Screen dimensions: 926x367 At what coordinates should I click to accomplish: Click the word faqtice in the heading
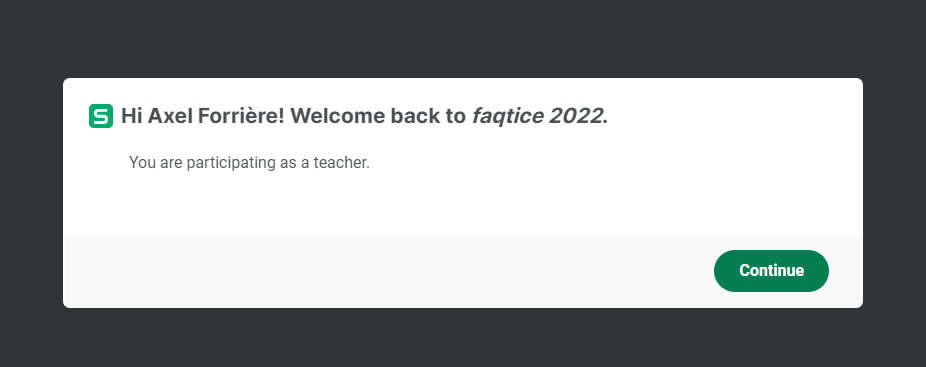pos(507,116)
